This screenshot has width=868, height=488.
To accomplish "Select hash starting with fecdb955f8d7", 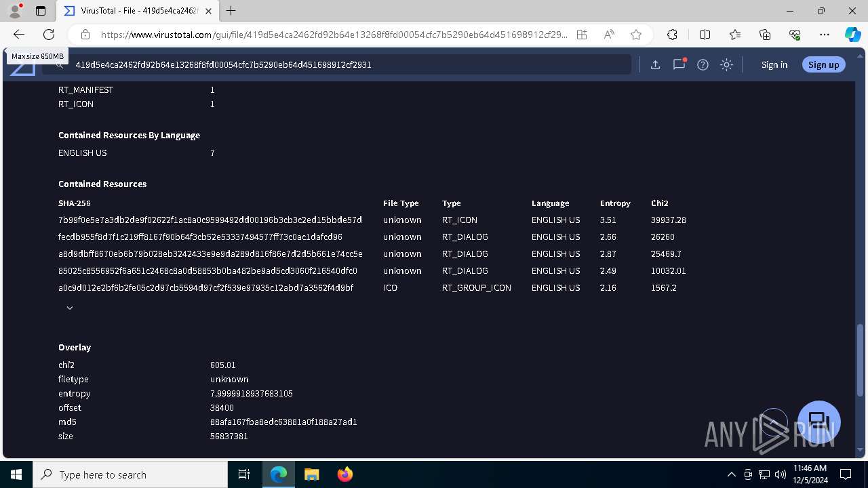I will 200,237.
